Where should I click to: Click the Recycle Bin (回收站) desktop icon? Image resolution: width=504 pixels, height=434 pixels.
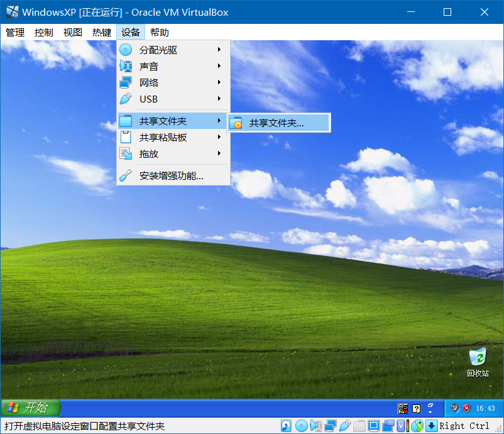point(478,362)
